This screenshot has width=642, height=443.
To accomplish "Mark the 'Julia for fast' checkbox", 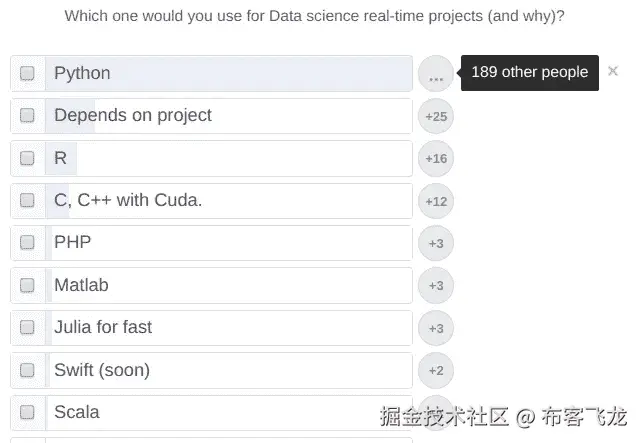I will point(27,327).
